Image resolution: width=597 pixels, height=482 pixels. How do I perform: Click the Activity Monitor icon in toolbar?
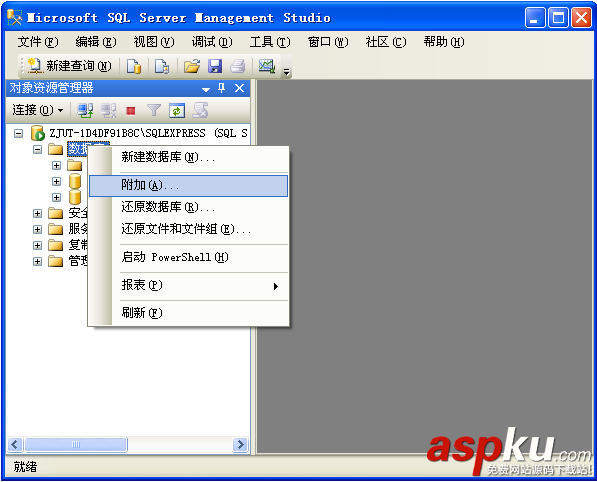click(x=267, y=66)
